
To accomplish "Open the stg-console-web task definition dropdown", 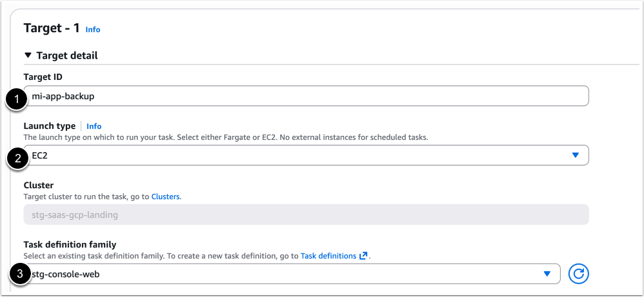I will (x=284, y=274).
